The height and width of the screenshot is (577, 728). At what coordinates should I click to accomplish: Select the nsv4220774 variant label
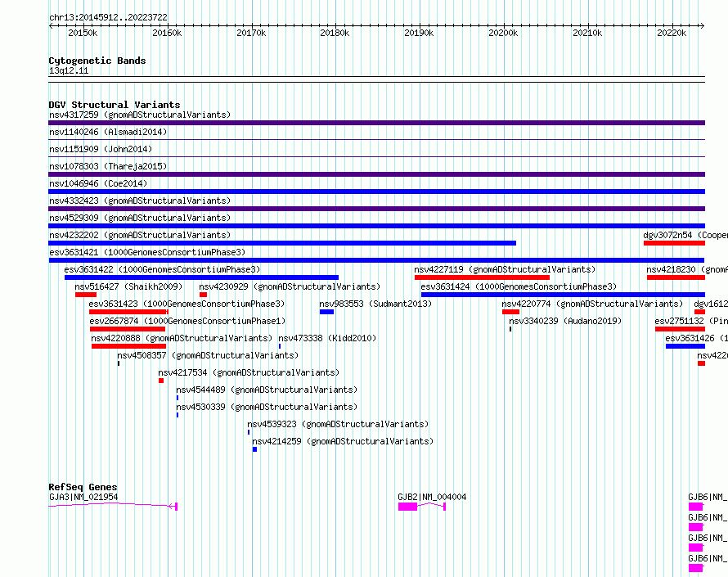tap(592, 304)
